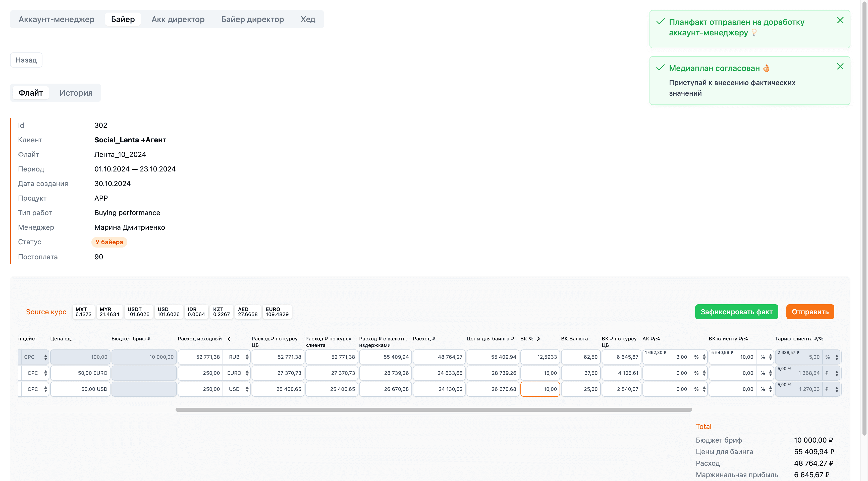The width and height of the screenshot is (868, 481).
Task: Click the Source курс label
Action: 46,312
